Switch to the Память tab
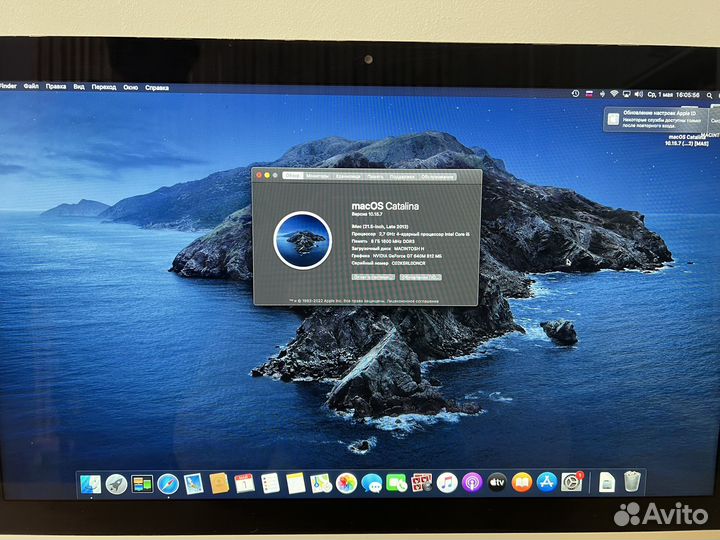The width and height of the screenshot is (720, 540). (x=375, y=176)
